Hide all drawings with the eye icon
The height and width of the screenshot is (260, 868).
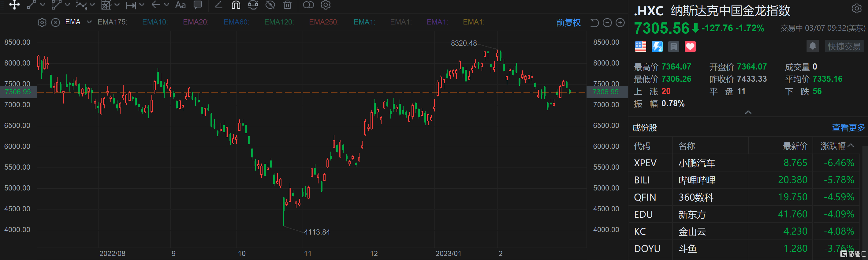(270, 5)
